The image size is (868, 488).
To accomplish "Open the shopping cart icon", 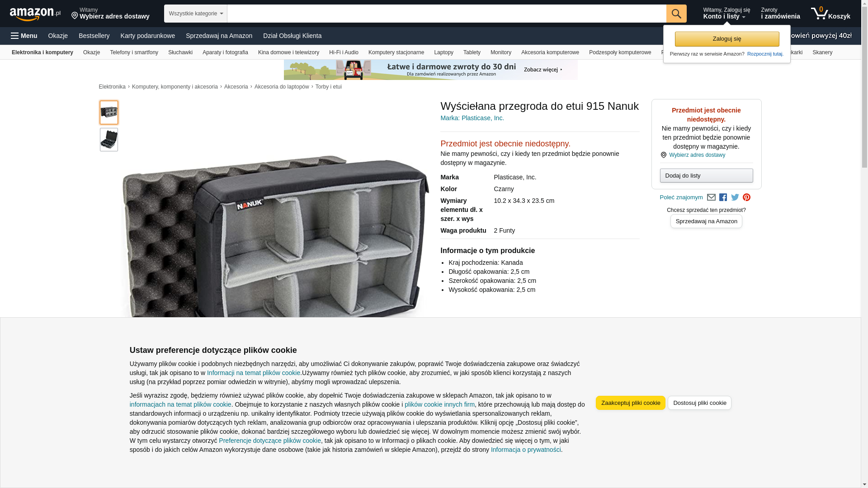I will pos(830,14).
